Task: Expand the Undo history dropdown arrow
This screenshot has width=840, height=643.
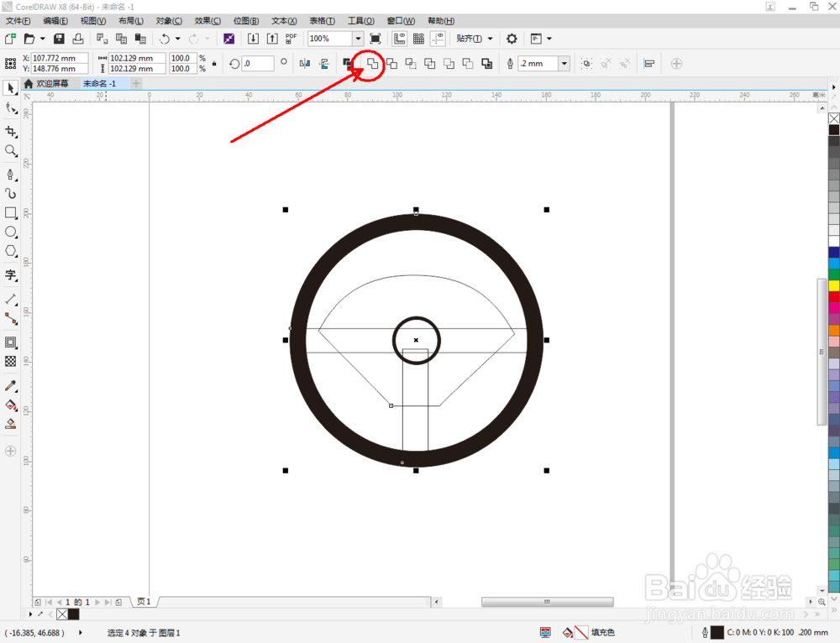Action: 178,39
